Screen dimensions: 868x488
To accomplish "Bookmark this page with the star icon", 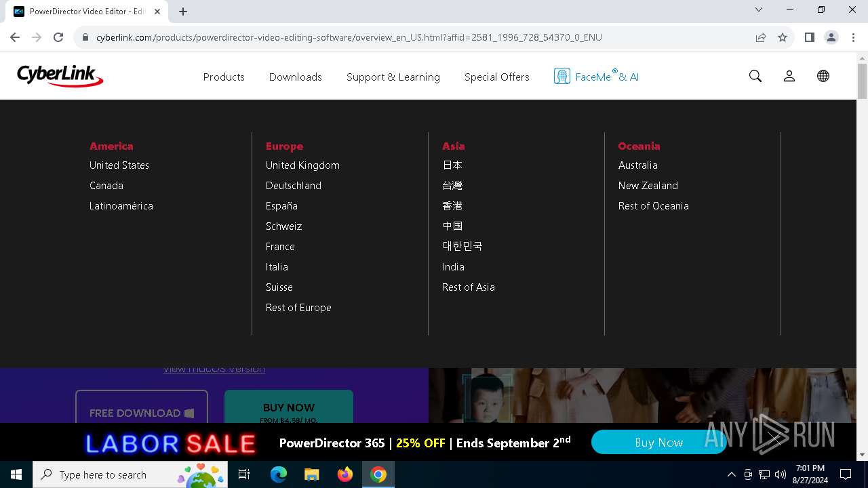I will point(783,37).
